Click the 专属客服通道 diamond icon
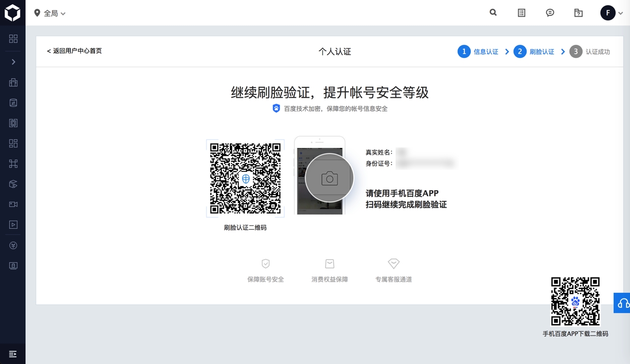Viewport: 630px width, 364px height. coord(394,263)
